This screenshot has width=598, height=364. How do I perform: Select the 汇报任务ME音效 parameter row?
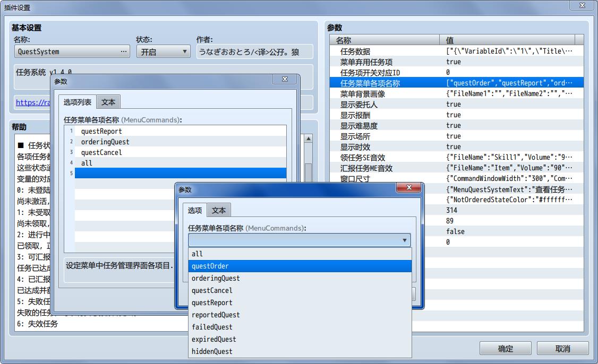(457, 168)
